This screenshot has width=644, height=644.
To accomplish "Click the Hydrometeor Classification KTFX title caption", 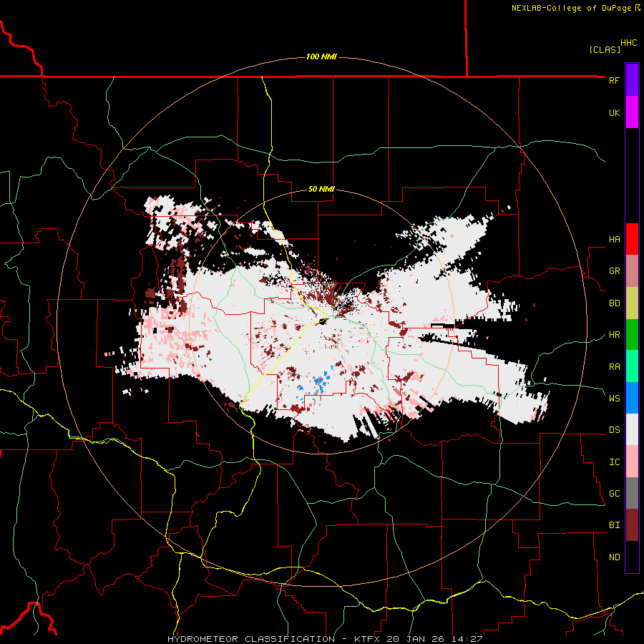I will point(325,639).
